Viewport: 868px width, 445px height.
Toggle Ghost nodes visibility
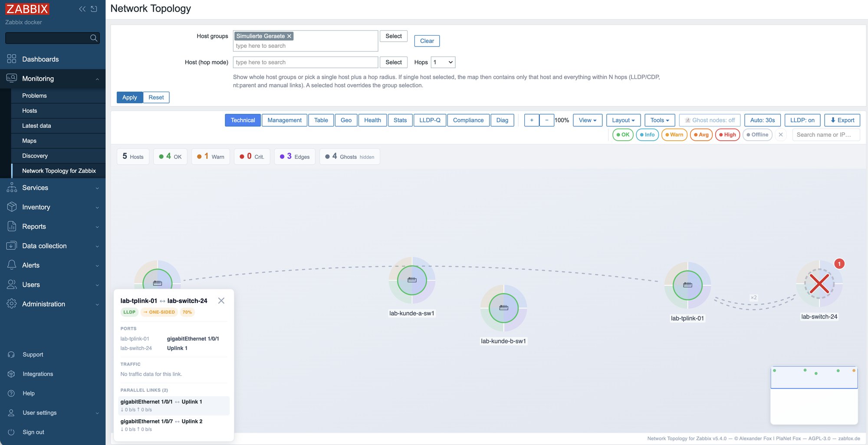[x=710, y=120]
